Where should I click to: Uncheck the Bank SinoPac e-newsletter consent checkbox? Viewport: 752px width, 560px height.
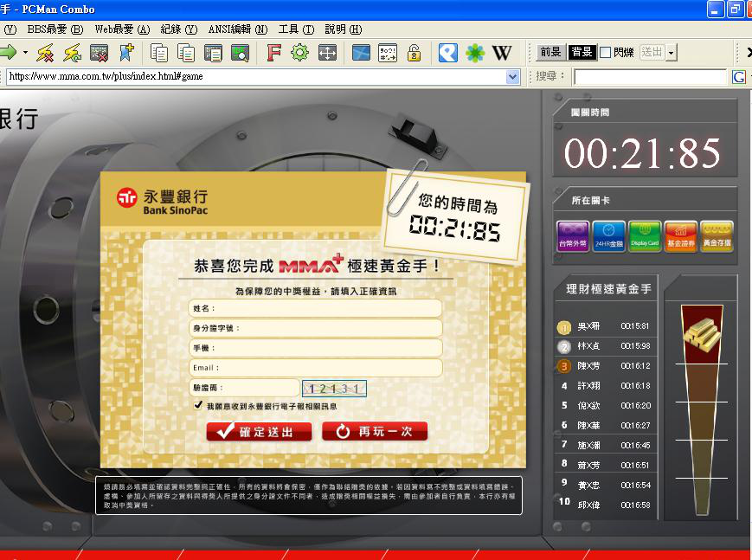[x=197, y=405]
